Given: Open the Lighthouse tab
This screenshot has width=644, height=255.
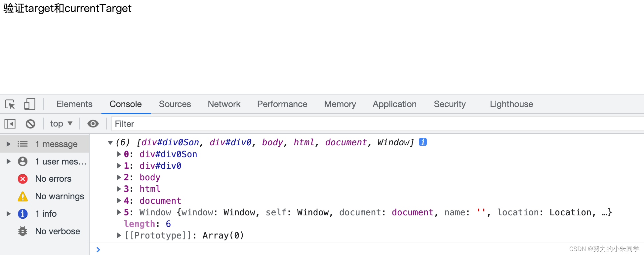Looking at the screenshot, I should point(511,104).
